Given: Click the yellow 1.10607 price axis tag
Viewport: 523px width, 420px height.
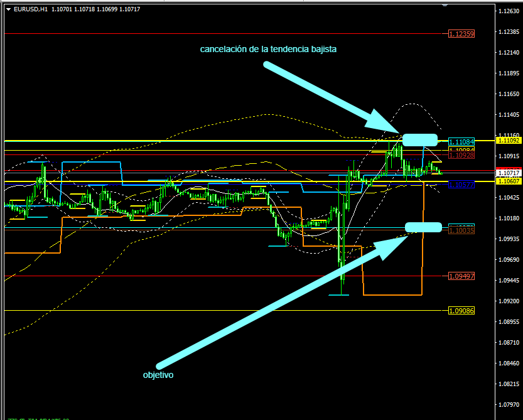Looking at the screenshot, I should [x=509, y=181].
